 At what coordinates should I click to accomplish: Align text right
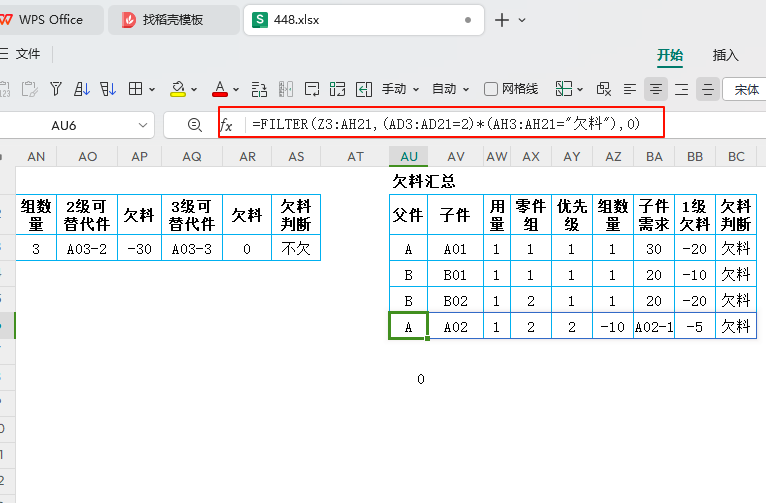[x=681, y=89]
